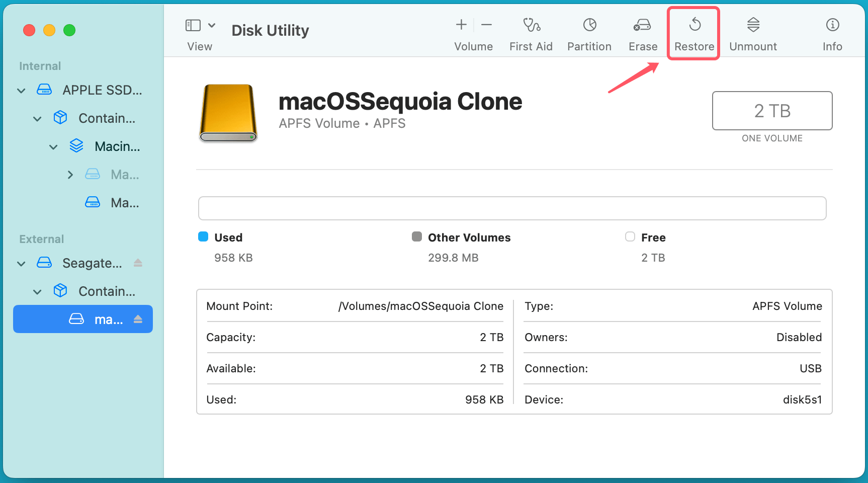Click the 2 TB capacity box
This screenshot has height=483, width=868.
(x=772, y=111)
